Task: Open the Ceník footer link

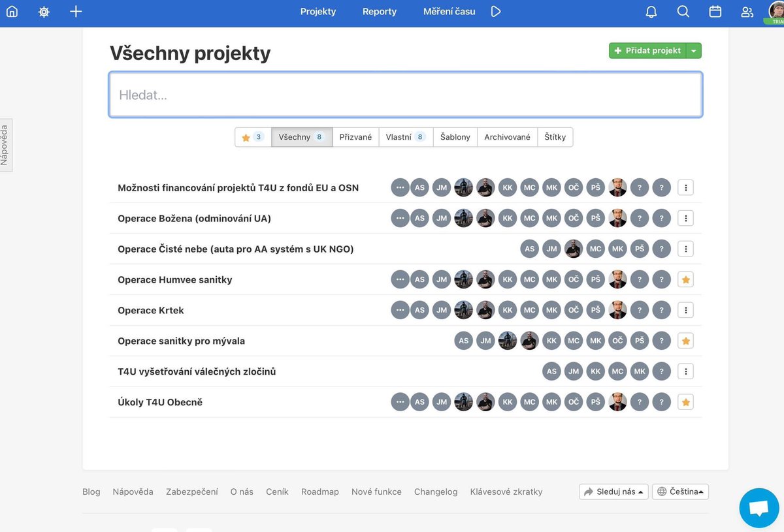Action: pyautogui.click(x=277, y=491)
